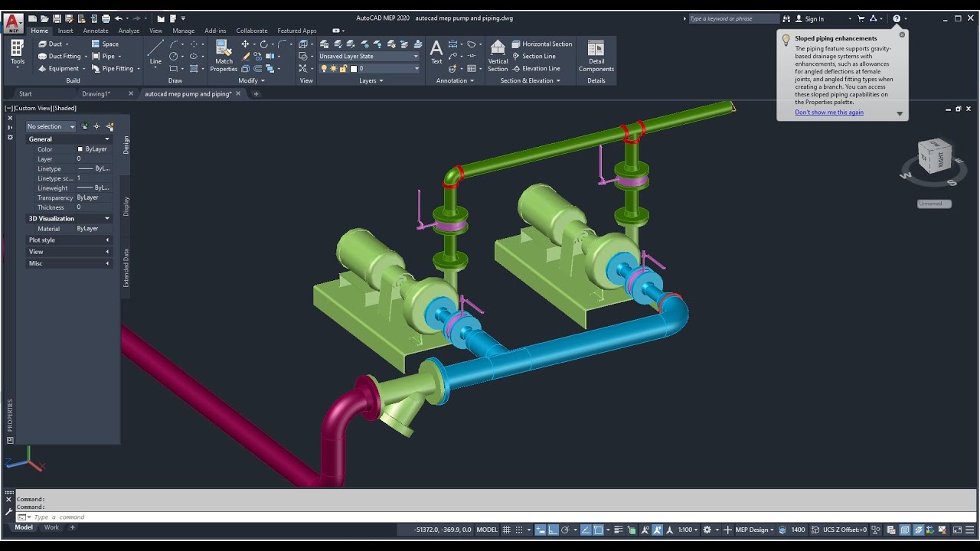This screenshot has width=980, height=551.
Task: Switch to the Drawing1 document tab
Action: coord(96,93)
